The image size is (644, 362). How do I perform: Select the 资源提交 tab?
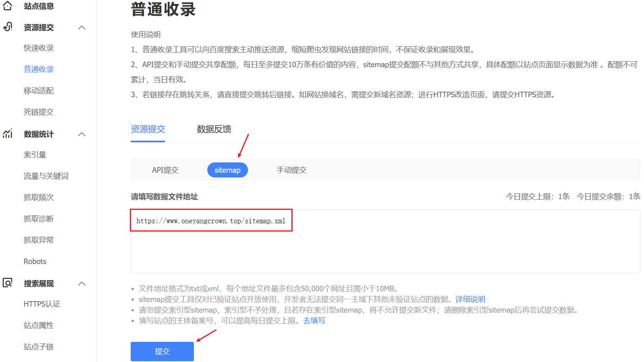148,129
